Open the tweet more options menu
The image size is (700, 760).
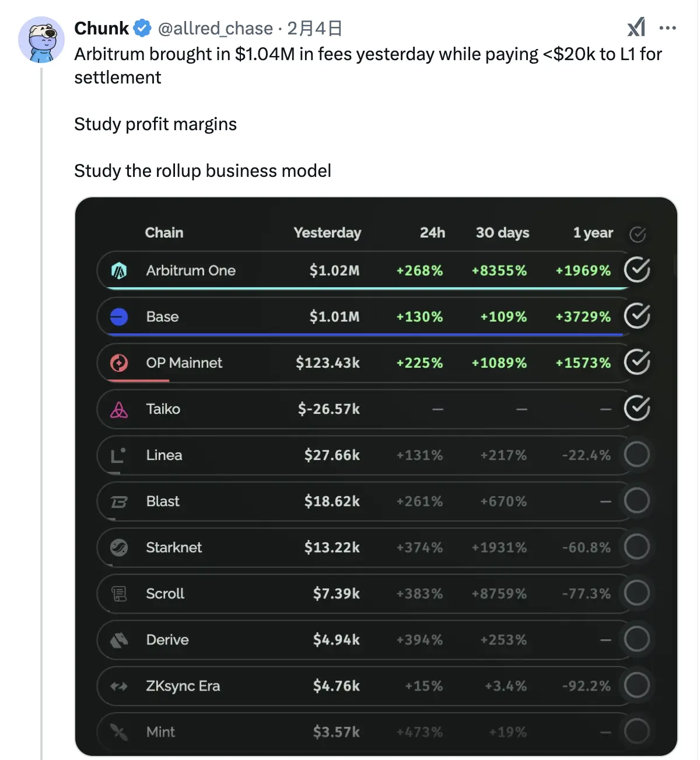tap(667, 27)
